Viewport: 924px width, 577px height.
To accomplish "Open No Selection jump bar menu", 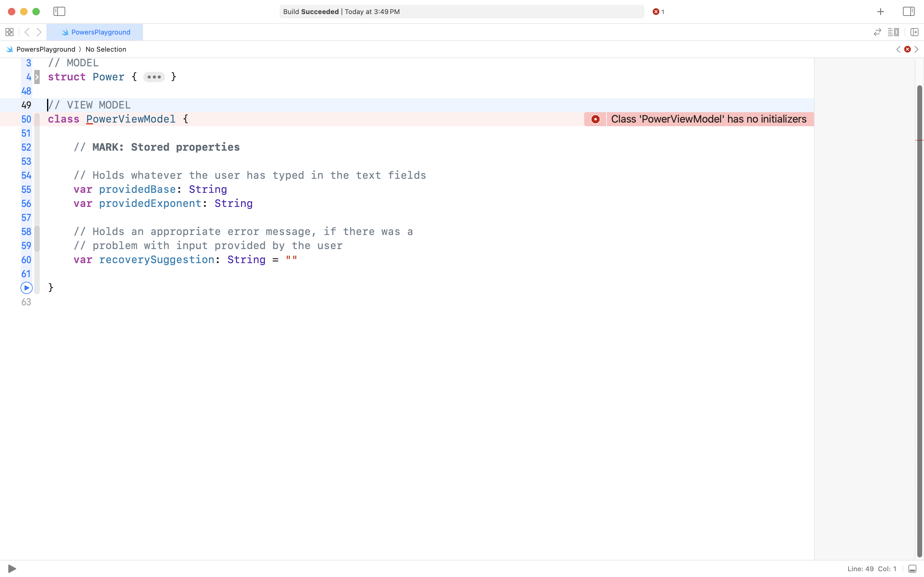I will [106, 49].
